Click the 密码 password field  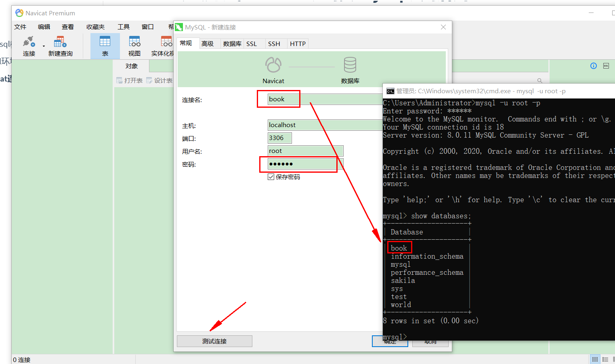click(x=305, y=164)
